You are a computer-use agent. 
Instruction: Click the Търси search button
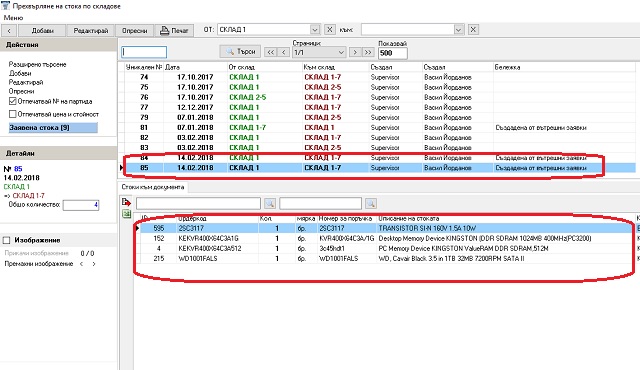click(240, 52)
